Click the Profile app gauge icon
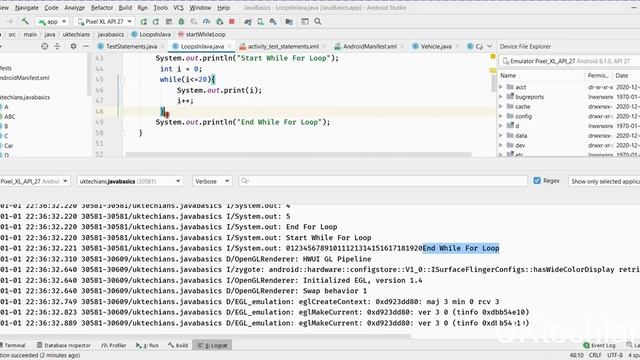 click(207, 21)
